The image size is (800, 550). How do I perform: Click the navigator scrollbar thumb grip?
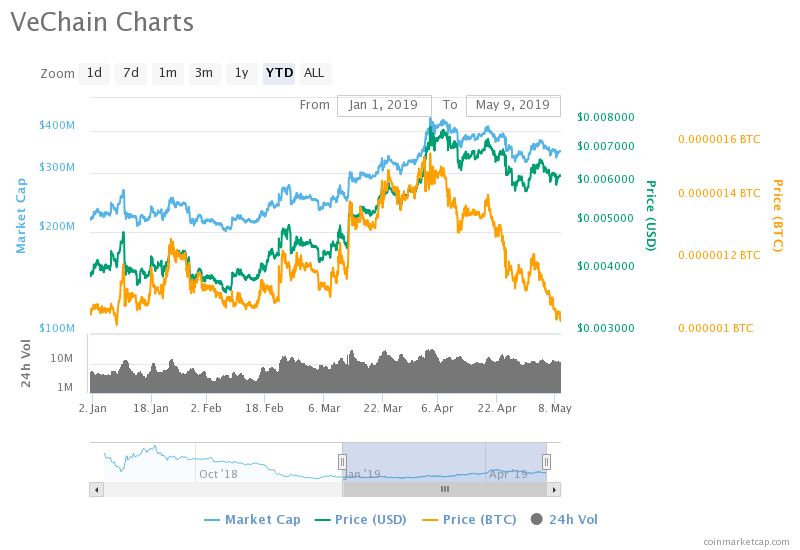pos(445,489)
